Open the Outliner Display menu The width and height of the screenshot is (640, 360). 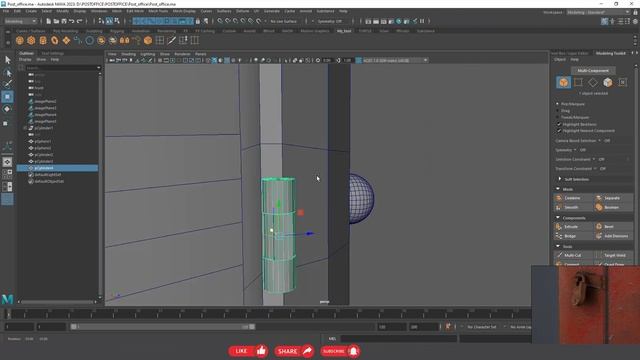point(25,60)
